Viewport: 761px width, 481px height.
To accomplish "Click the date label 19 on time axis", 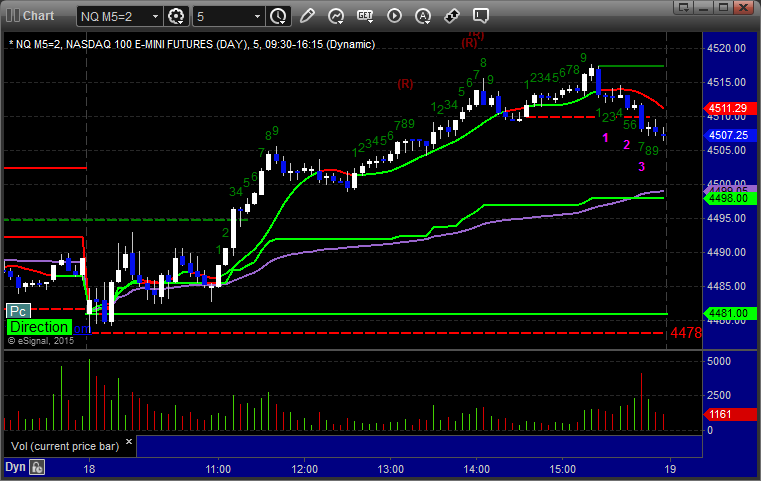I will point(670,469).
